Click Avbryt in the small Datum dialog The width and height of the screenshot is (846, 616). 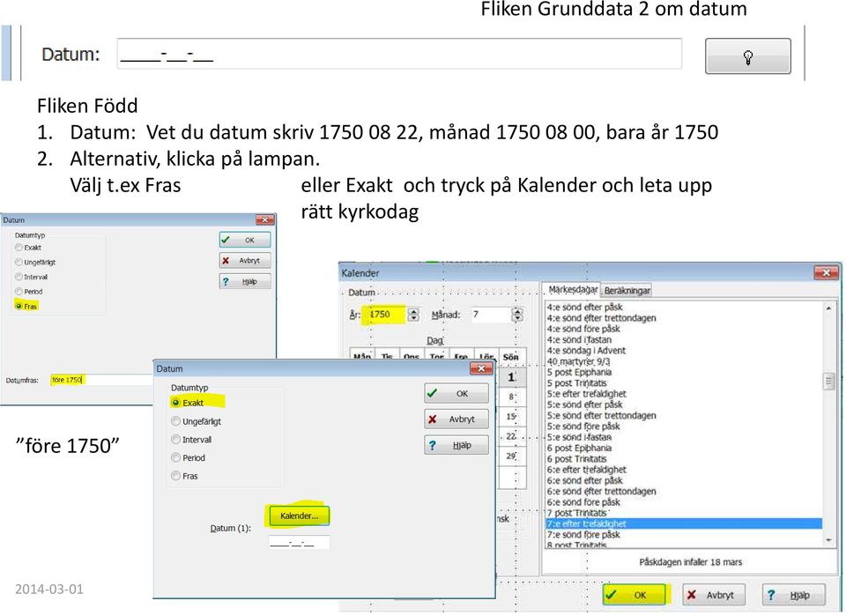[x=245, y=261]
